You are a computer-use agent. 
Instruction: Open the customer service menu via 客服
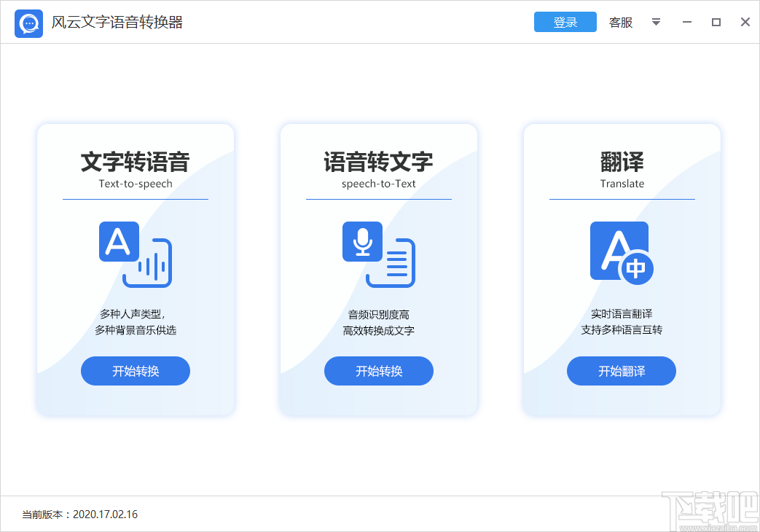point(620,22)
